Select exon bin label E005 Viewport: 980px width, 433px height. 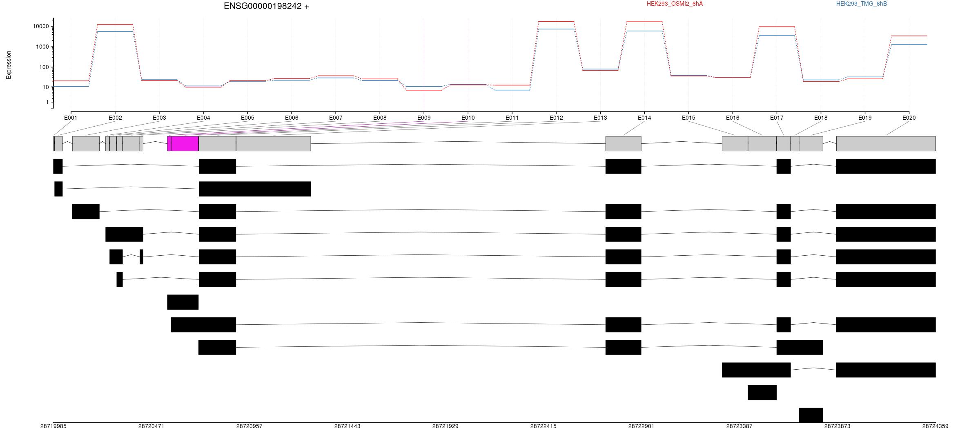coord(247,118)
